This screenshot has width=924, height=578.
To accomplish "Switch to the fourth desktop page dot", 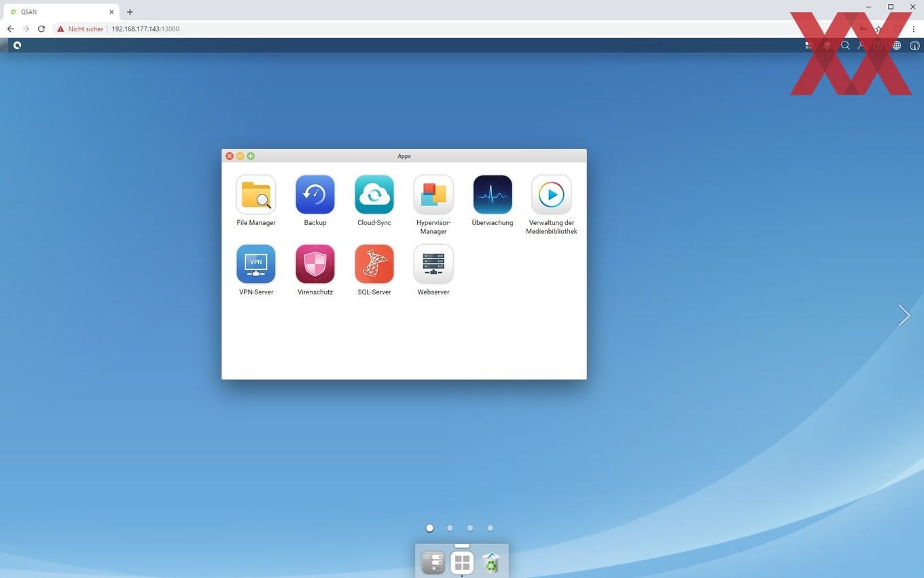I will tap(491, 528).
